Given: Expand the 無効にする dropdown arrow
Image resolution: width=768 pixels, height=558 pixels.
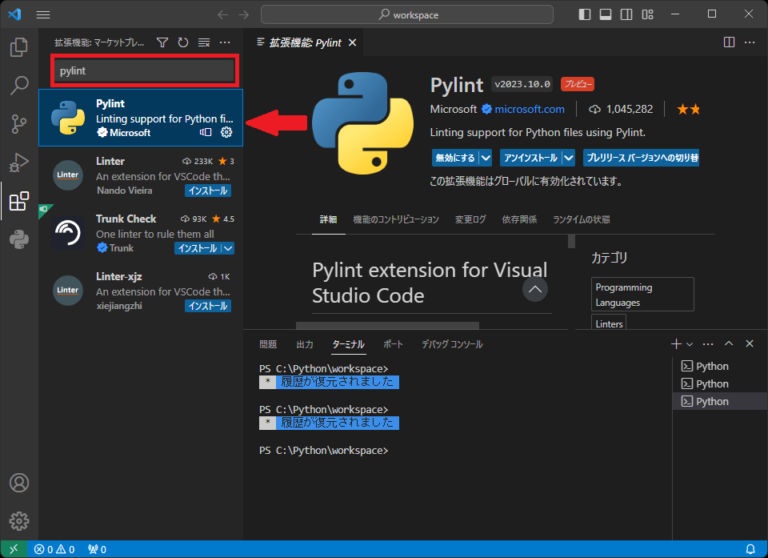Looking at the screenshot, I should pos(485,158).
